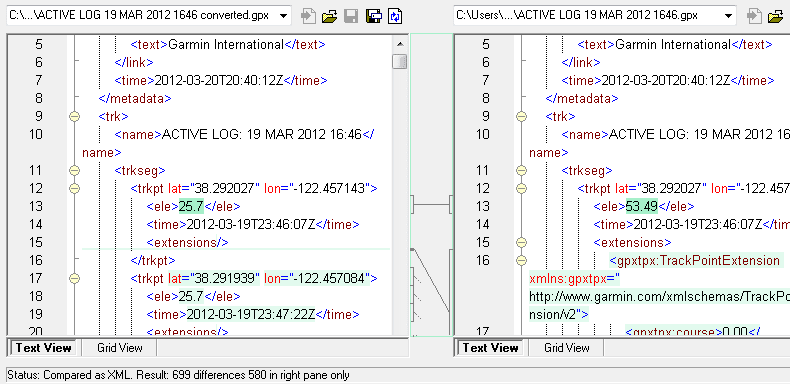Click the left pane vertical scrollbar thumb

(x=400, y=62)
